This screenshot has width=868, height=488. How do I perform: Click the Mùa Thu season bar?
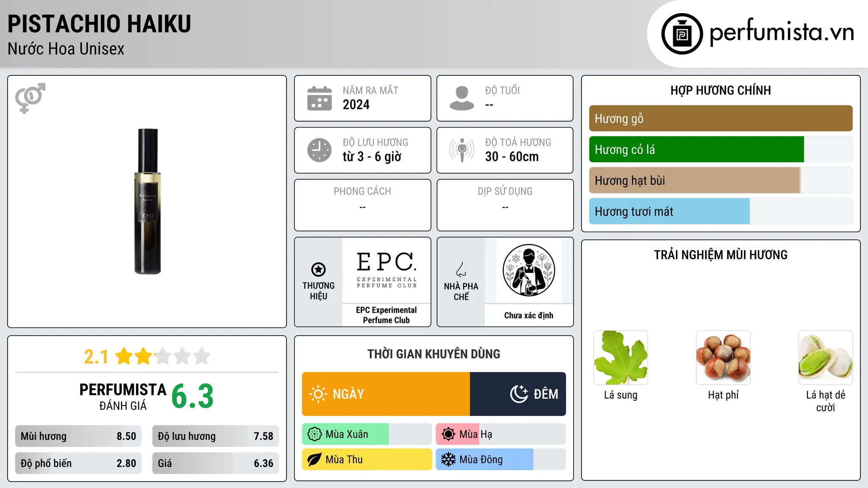[x=367, y=460]
